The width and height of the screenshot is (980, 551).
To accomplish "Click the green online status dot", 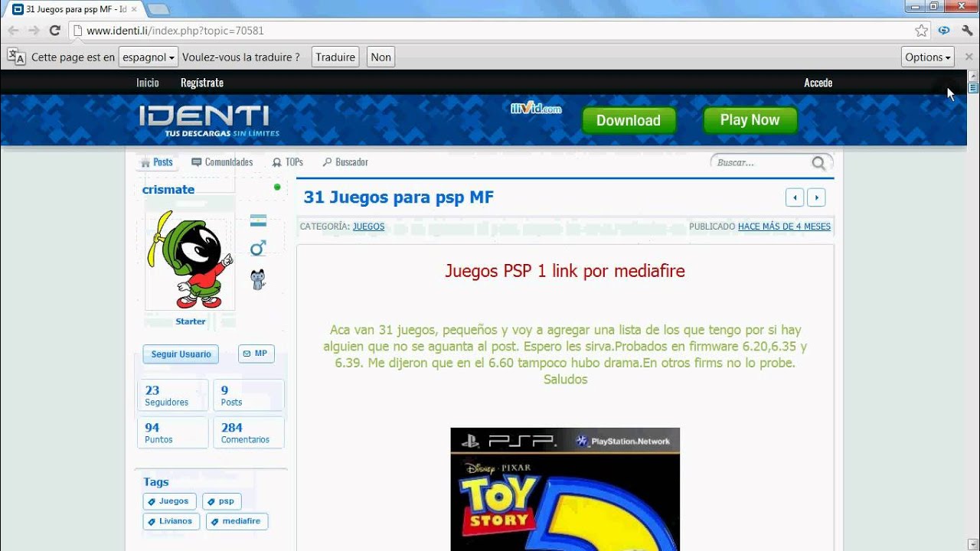I will [277, 187].
